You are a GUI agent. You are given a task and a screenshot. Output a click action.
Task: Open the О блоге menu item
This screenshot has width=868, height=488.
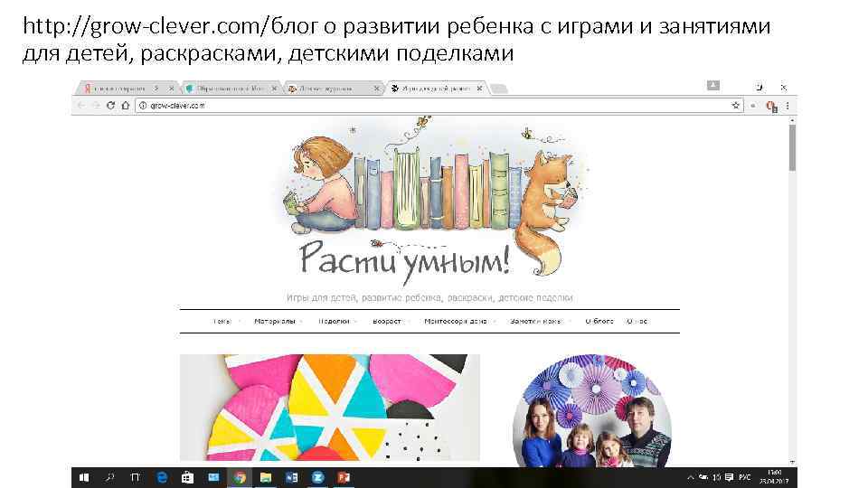pos(599,321)
